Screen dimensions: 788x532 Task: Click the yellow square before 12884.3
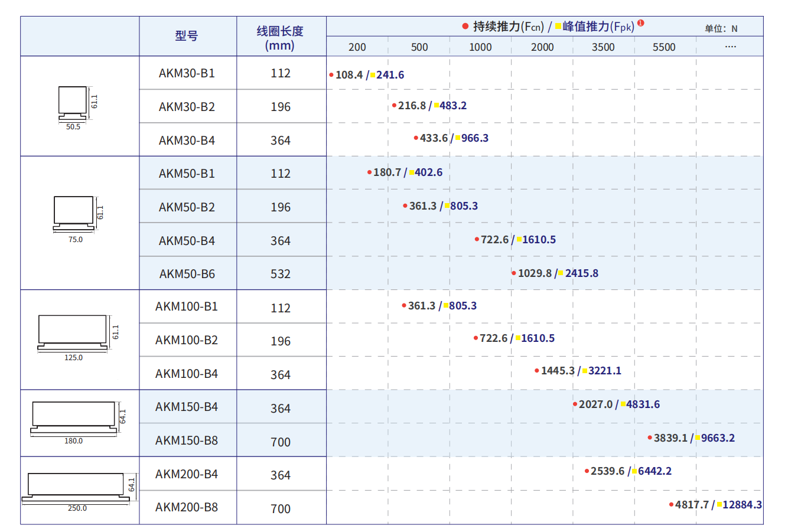pyautogui.click(x=719, y=505)
